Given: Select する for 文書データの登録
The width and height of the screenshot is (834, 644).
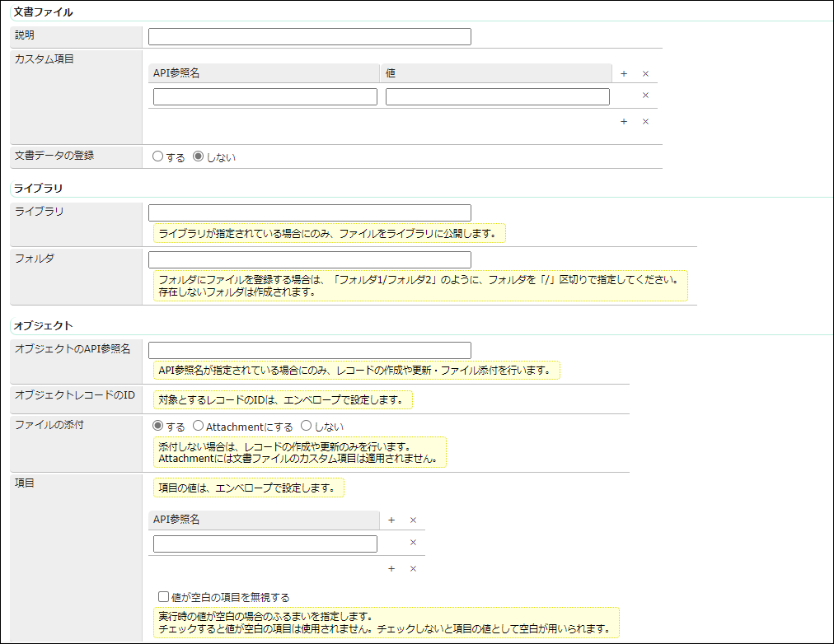Looking at the screenshot, I should 158,156.
